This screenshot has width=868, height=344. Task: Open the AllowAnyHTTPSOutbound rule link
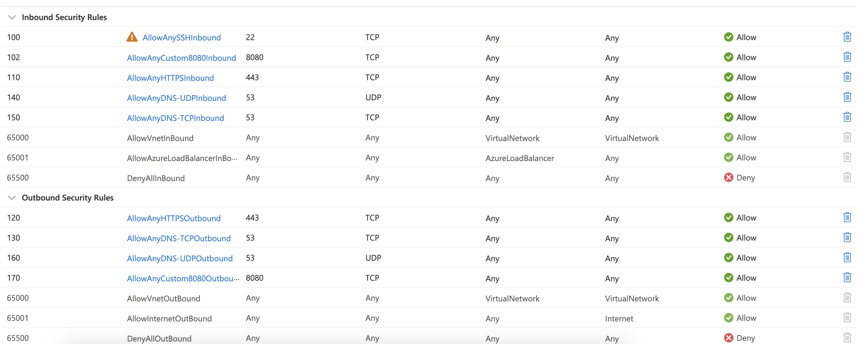point(174,218)
